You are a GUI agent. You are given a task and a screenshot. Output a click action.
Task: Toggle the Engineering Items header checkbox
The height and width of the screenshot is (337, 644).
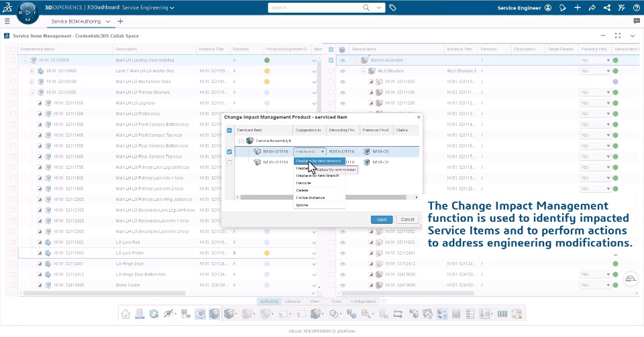tap(13, 49)
